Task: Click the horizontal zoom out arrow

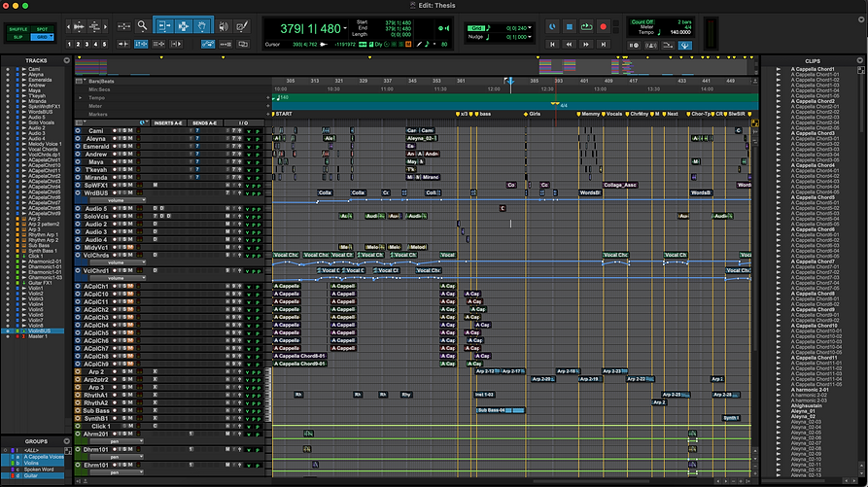Action: coord(68,26)
